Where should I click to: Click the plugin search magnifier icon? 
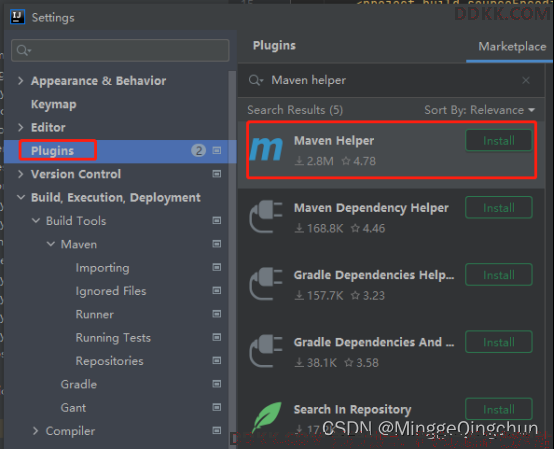[x=256, y=80]
